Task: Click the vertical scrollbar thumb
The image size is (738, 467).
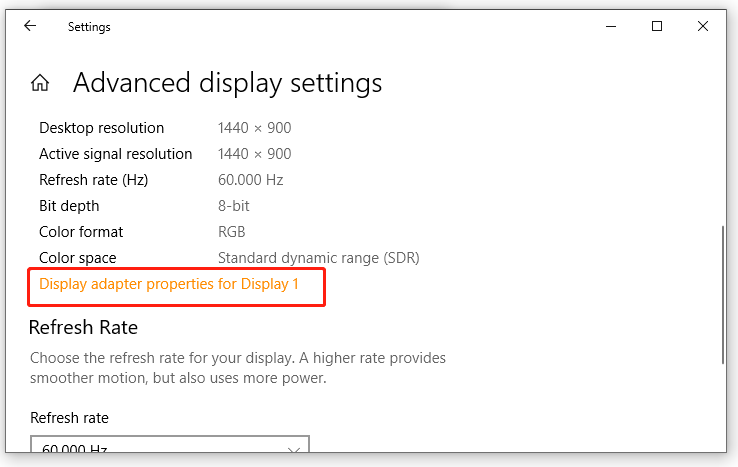Action: (x=723, y=295)
